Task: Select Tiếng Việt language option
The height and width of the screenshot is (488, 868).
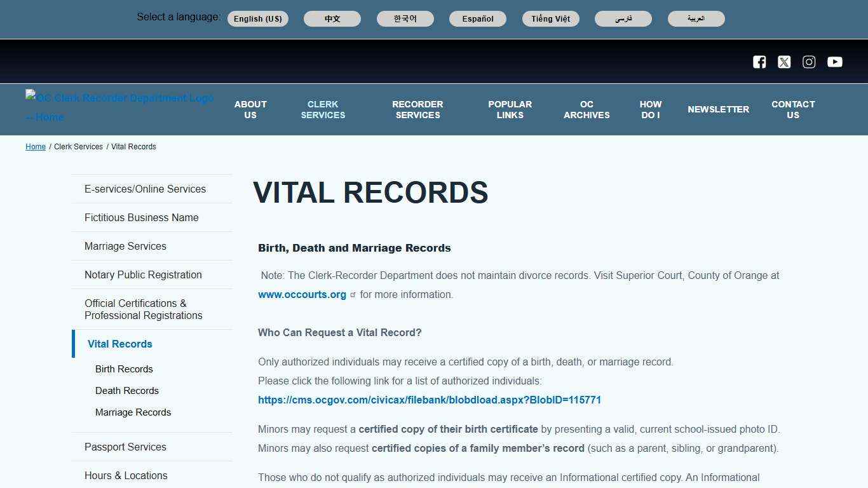Action: pyautogui.click(x=550, y=18)
